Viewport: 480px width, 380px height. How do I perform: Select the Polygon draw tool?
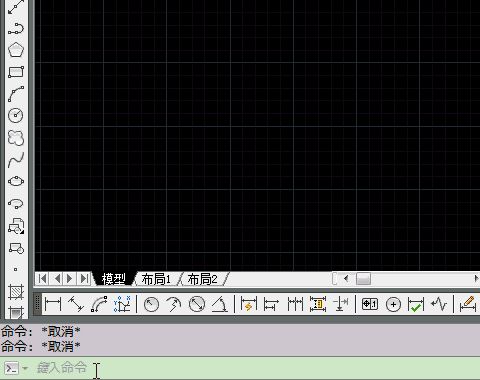click(16, 50)
